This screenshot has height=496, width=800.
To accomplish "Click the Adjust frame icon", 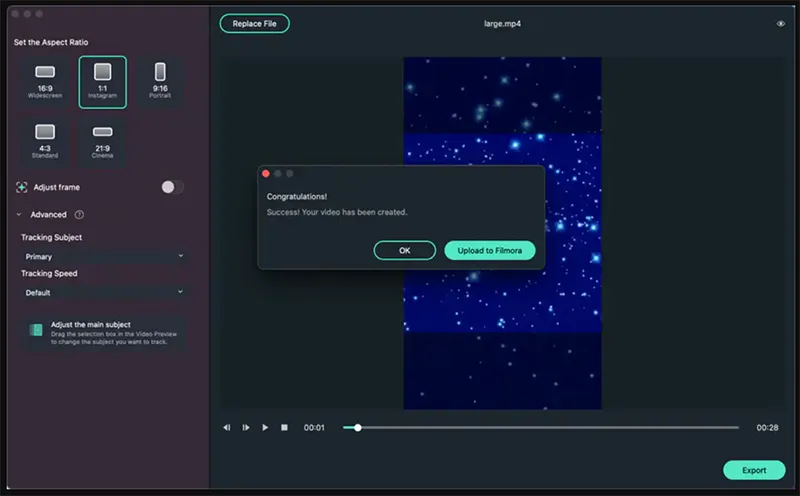I will point(22,187).
